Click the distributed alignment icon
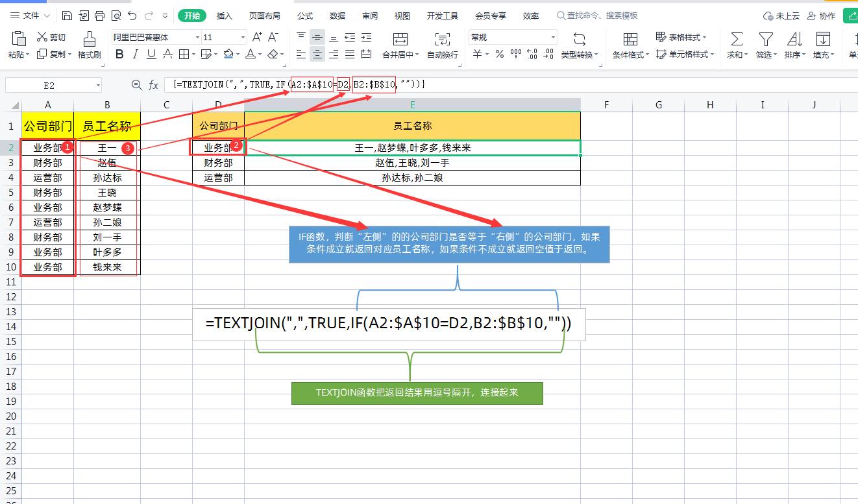Screen dimensions: 858x504 coord(366,54)
